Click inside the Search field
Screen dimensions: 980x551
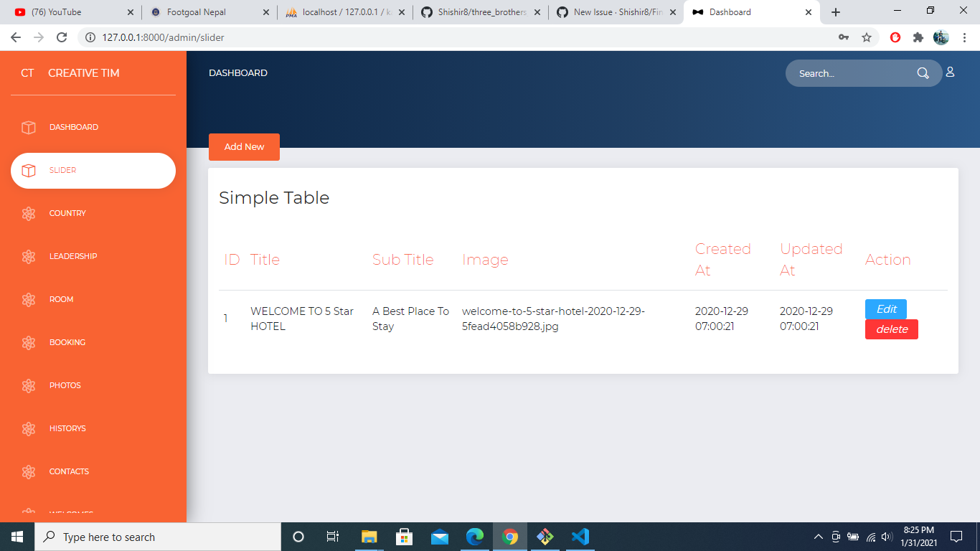pyautogui.click(x=847, y=73)
